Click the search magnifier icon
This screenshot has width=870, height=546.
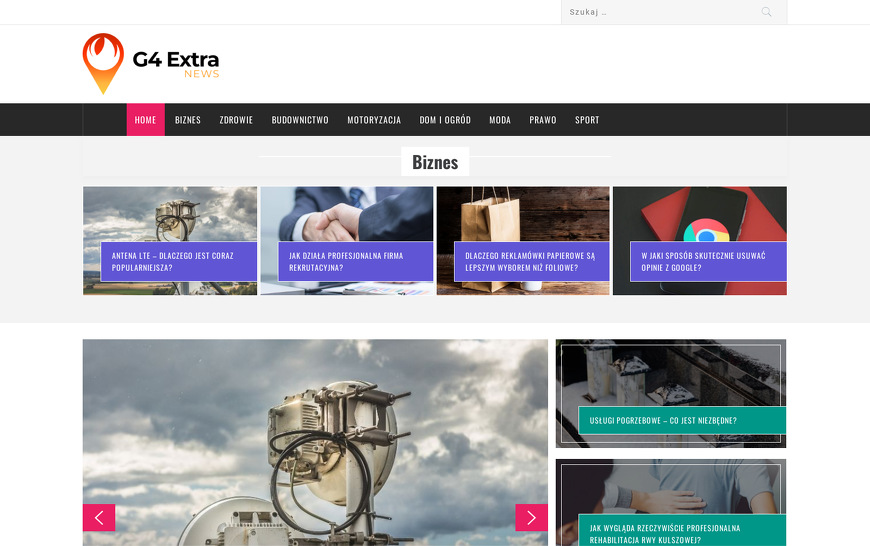pyautogui.click(x=766, y=12)
